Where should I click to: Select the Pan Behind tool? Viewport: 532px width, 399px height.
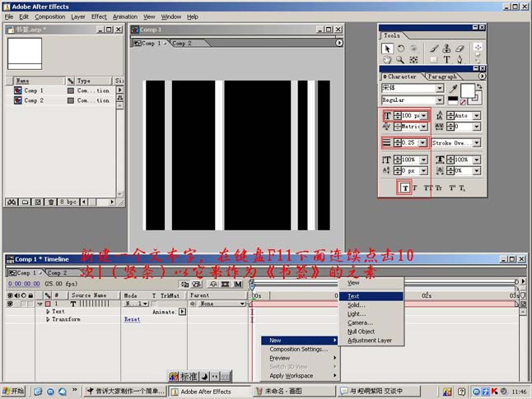(x=413, y=60)
